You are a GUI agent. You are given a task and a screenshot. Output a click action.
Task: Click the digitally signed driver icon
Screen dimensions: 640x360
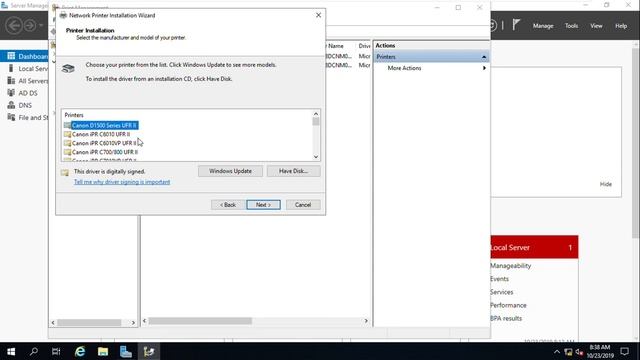[x=65, y=172]
